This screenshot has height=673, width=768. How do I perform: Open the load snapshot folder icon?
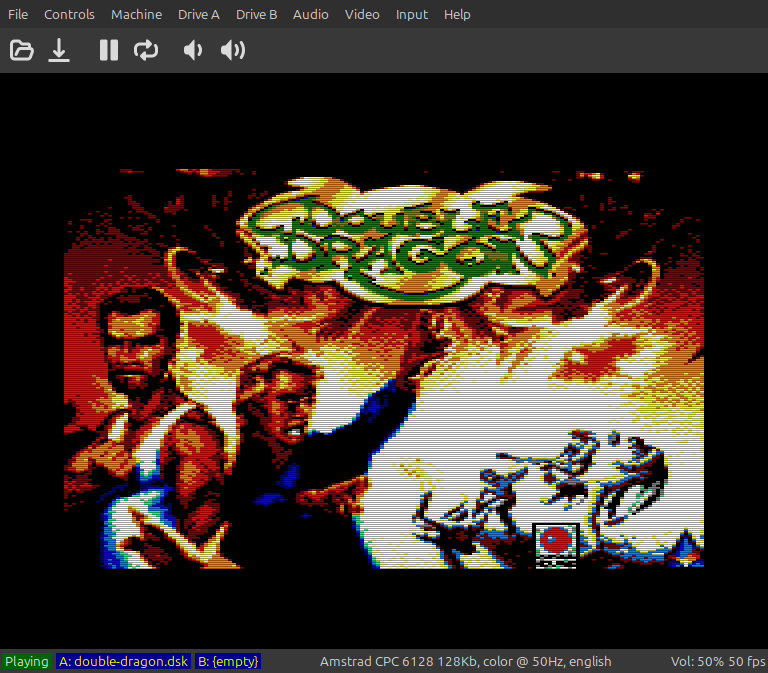tap(22, 50)
